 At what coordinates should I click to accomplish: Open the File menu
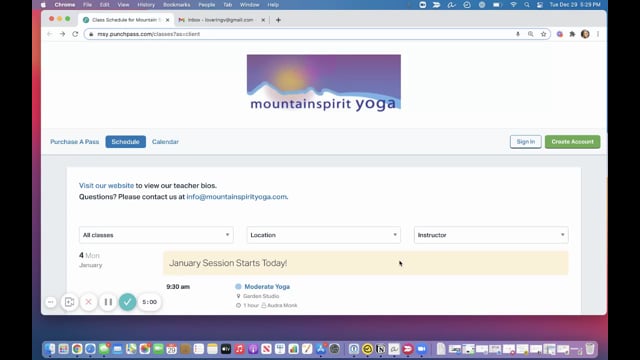[x=87, y=4]
